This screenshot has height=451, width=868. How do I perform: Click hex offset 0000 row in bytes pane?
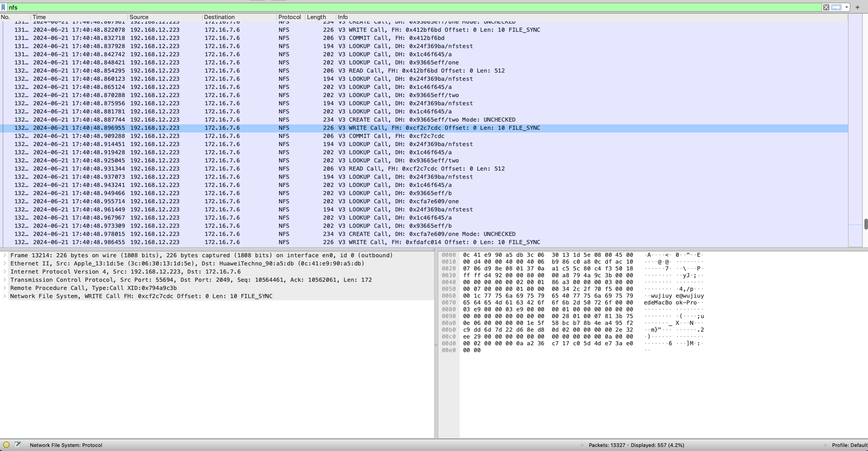[x=449, y=255]
